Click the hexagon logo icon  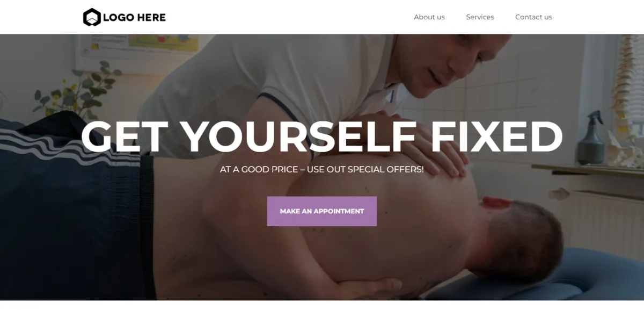92,17
